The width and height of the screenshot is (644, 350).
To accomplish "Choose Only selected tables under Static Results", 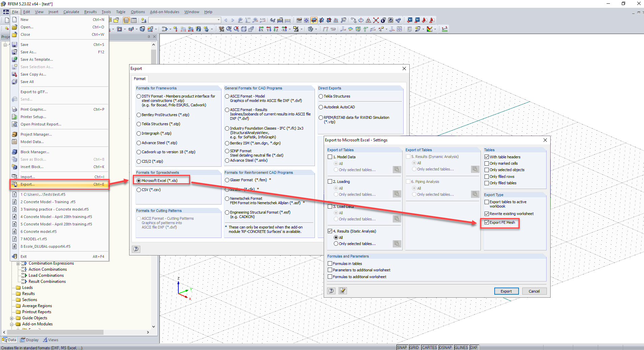I will point(336,244).
